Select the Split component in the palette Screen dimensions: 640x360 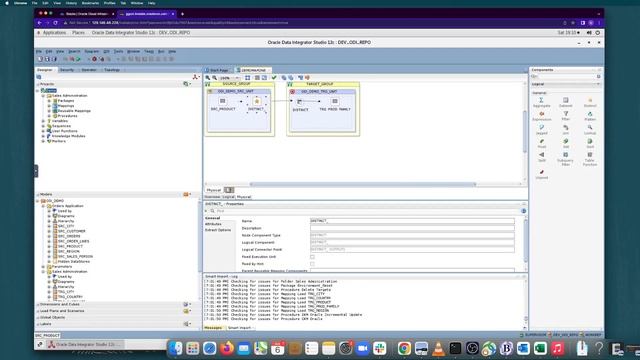542,158
